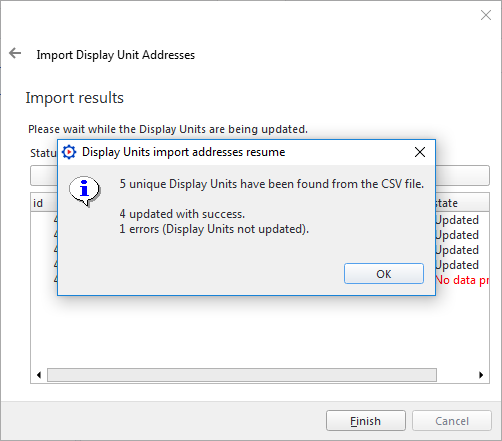Click the scrollbar right arrow
The image size is (502, 441).
pyautogui.click(x=481, y=375)
